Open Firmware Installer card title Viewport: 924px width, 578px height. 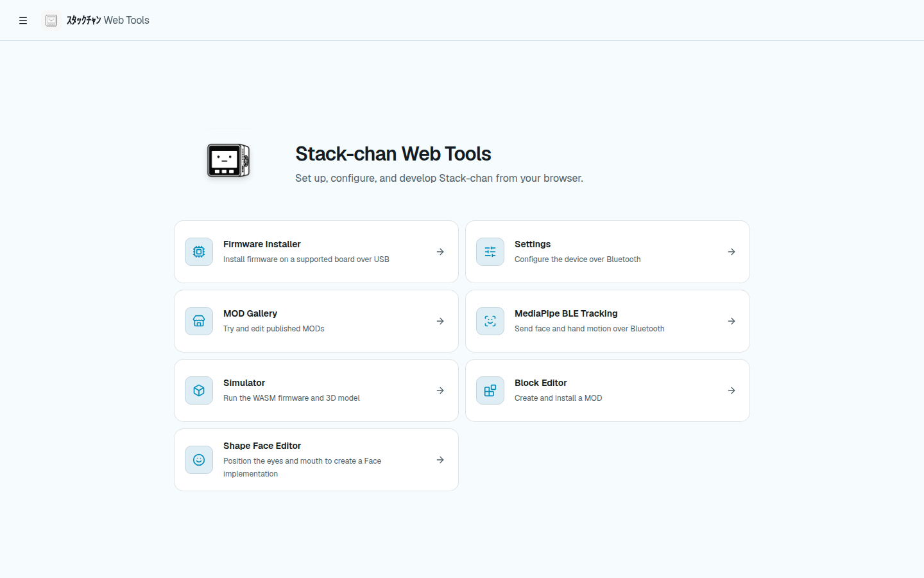pos(262,244)
